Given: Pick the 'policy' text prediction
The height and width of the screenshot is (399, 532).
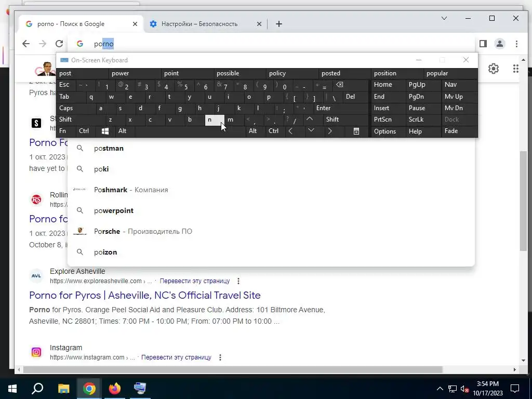Looking at the screenshot, I should [292, 73].
